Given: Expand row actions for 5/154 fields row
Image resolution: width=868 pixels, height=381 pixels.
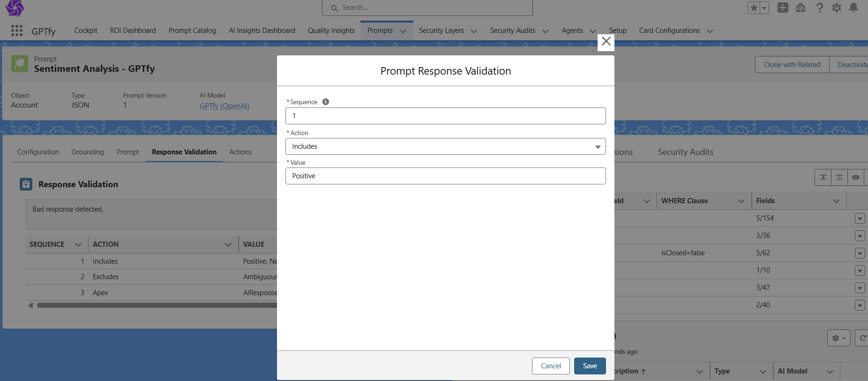Looking at the screenshot, I should 860,219.
